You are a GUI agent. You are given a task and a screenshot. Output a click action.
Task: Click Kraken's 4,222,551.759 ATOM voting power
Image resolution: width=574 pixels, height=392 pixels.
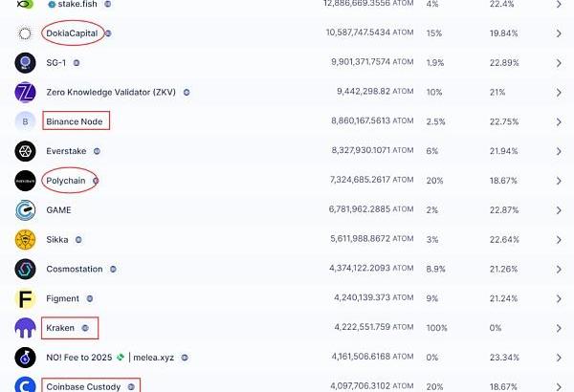pos(355,328)
